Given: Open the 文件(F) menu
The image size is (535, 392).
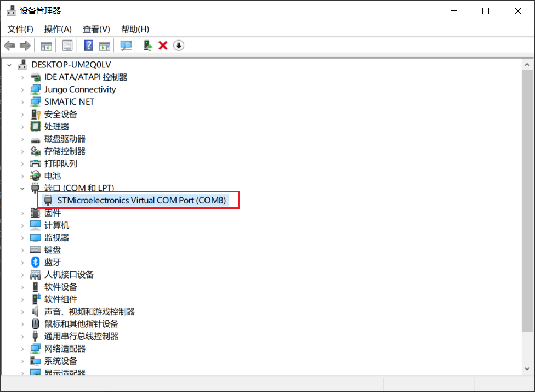Looking at the screenshot, I should click(20, 29).
